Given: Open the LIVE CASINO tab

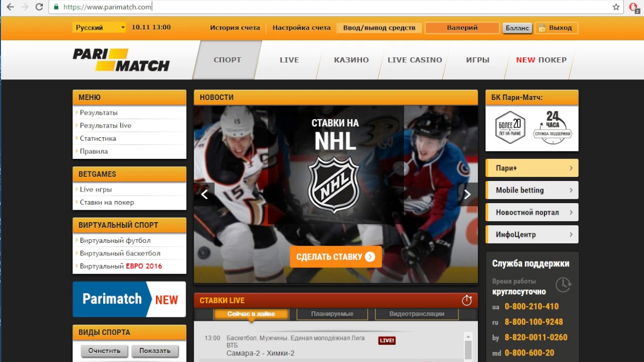Looking at the screenshot, I should point(415,60).
